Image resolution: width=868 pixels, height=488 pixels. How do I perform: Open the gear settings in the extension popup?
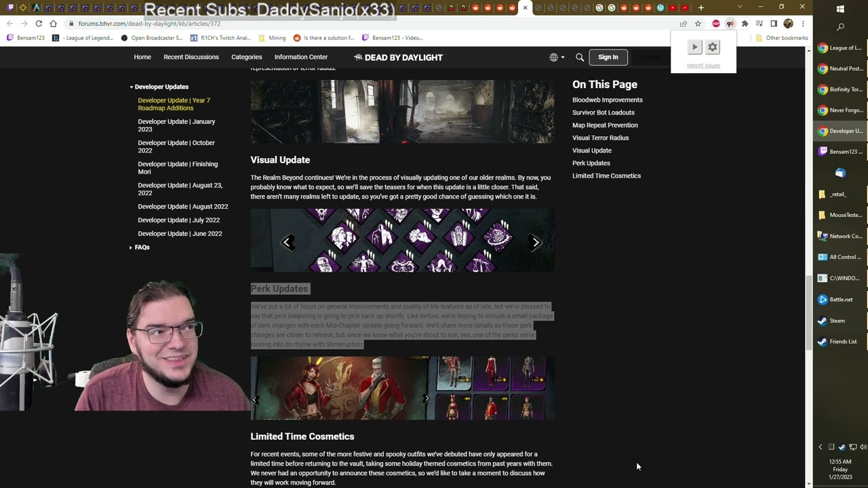[x=712, y=47]
